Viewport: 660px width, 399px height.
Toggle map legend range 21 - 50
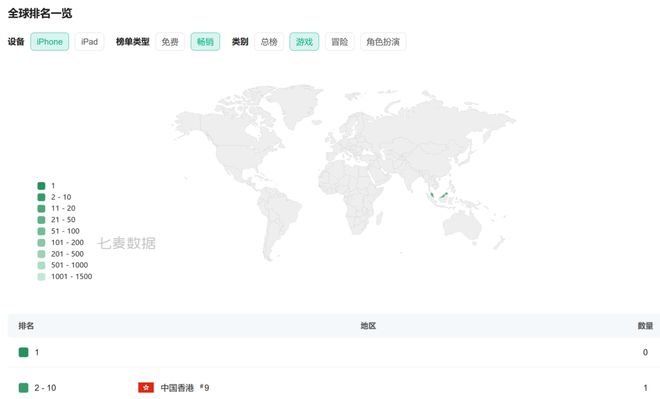click(x=56, y=220)
